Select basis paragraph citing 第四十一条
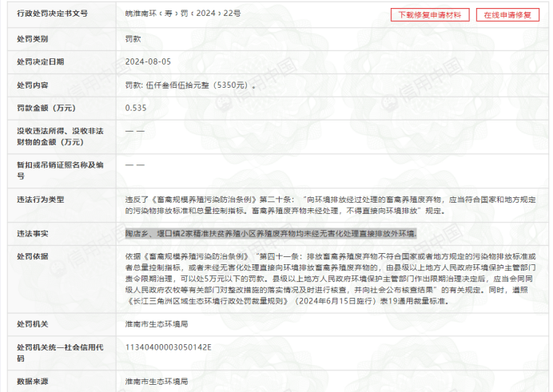553x392 pixels. pyautogui.click(x=331, y=279)
